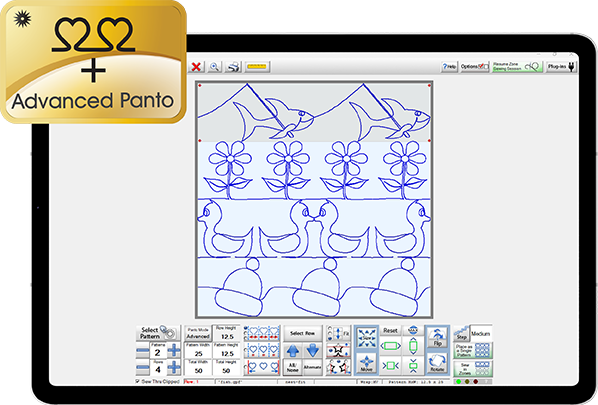Click the Pattern Height value 12.5
Image resolution: width=598 pixels, height=405 pixels.
pos(227,350)
